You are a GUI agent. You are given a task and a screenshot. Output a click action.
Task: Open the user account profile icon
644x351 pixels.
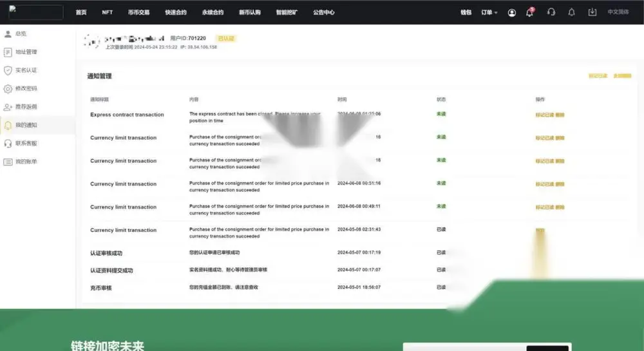coord(512,13)
